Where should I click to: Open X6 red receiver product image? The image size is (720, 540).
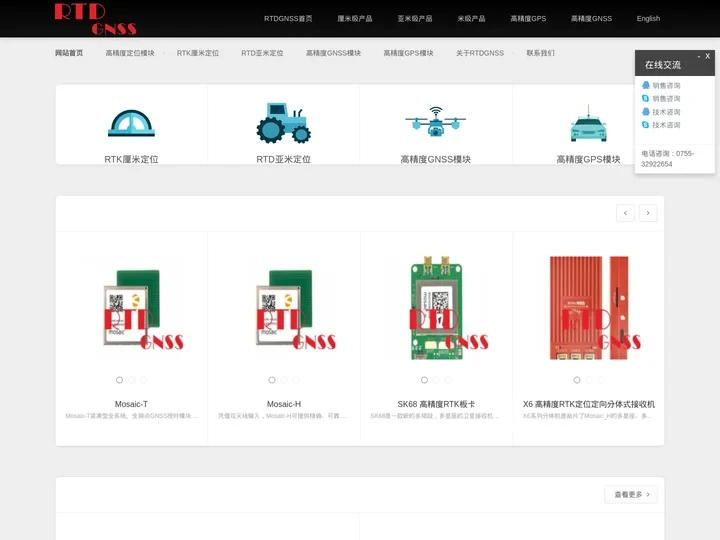coord(589,308)
